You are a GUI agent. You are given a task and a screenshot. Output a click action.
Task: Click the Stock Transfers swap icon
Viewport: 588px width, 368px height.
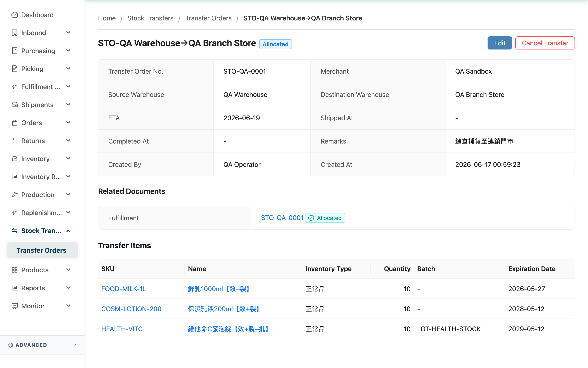[14, 231]
